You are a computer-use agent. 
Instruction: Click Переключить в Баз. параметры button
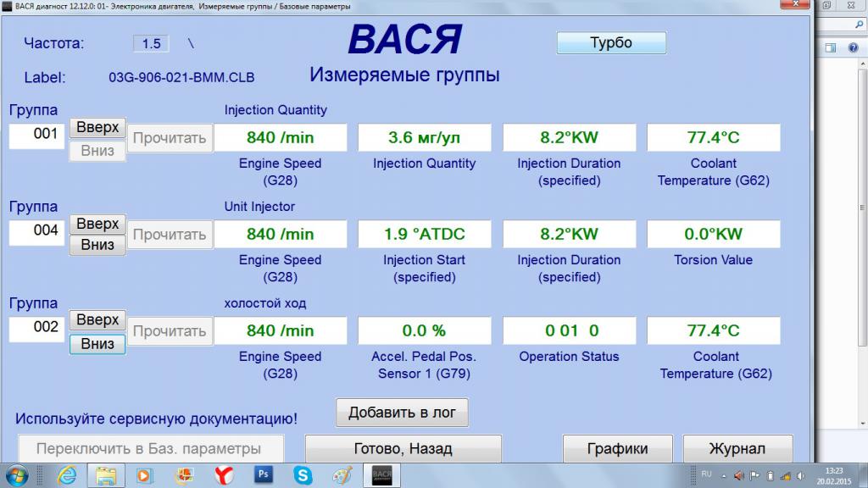151,448
